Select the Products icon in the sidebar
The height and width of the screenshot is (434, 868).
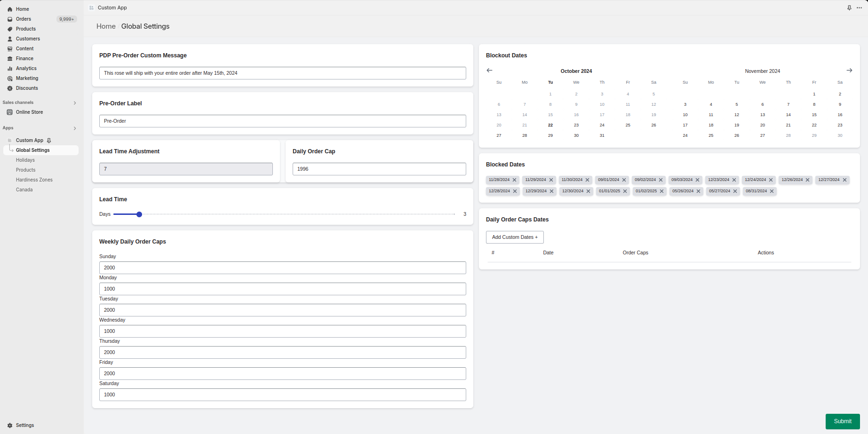coord(10,29)
